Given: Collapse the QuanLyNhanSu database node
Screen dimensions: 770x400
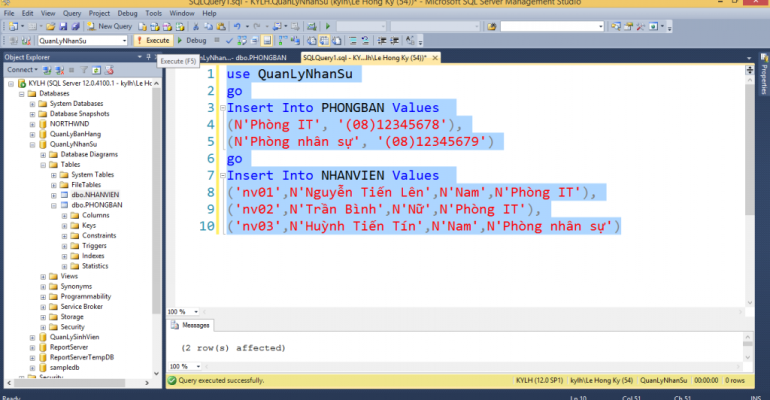Looking at the screenshot, I should click(x=32, y=144).
